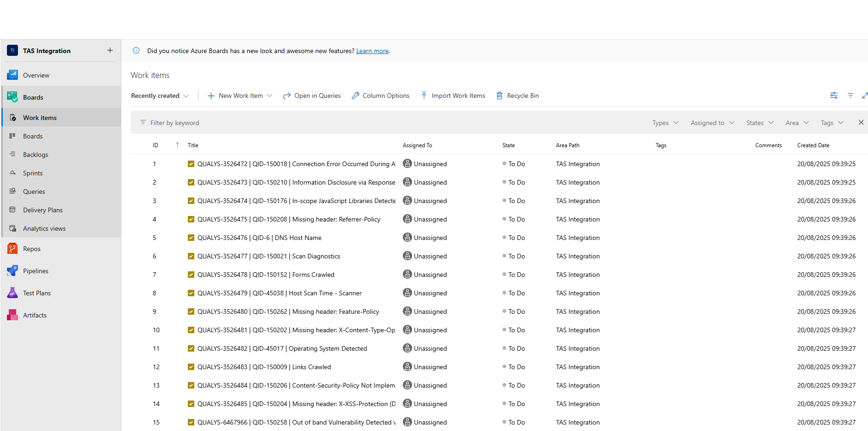Open the Boards hub icon
The height and width of the screenshot is (431, 868).
[x=12, y=97]
